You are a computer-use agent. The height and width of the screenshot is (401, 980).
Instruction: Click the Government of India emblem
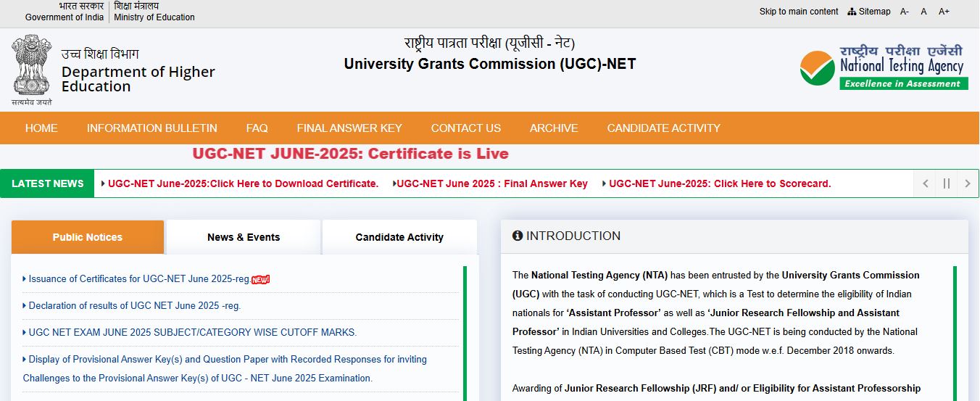[x=31, y=70]
